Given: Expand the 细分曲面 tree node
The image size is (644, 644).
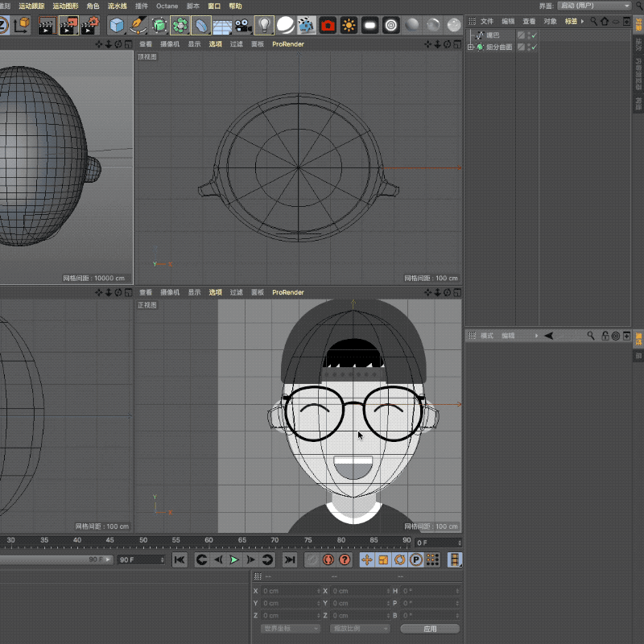Looking at the screenshot, I should point(471,47).
